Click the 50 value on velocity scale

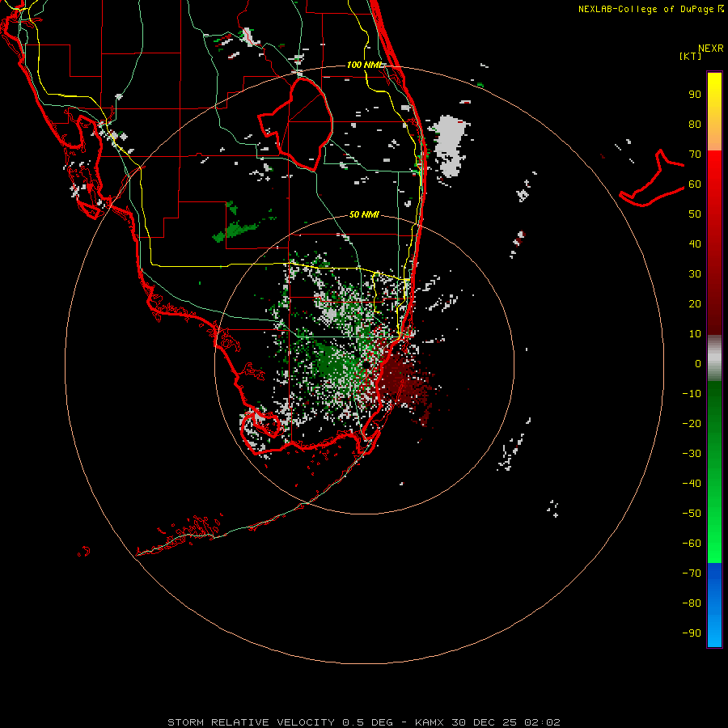(695, 214)
